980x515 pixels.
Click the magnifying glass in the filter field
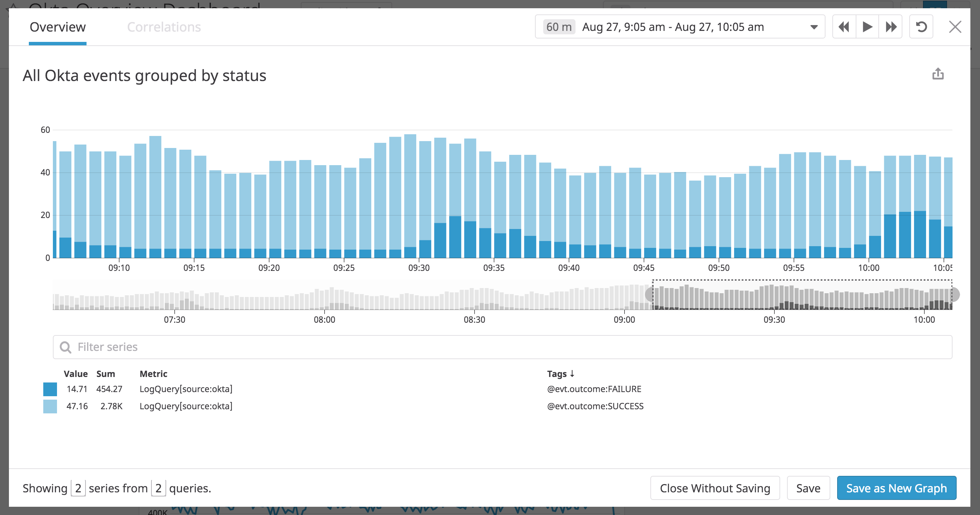click(x=66, y=347)
